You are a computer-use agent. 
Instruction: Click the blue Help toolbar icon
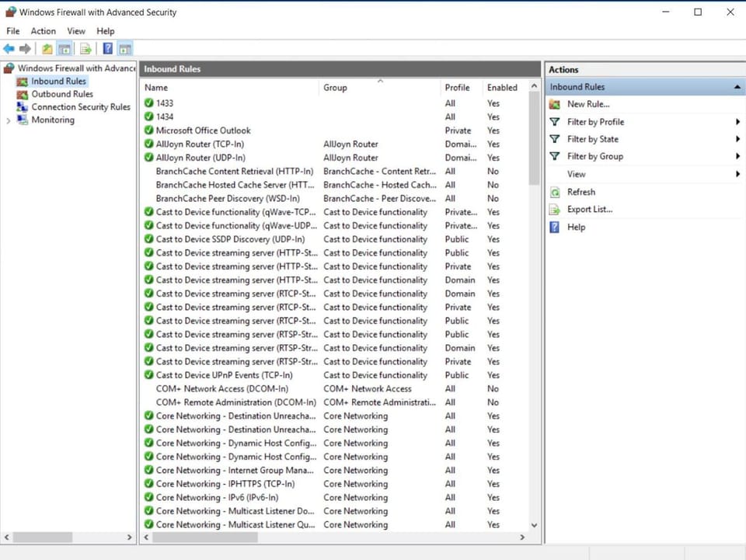pos(107,49)
